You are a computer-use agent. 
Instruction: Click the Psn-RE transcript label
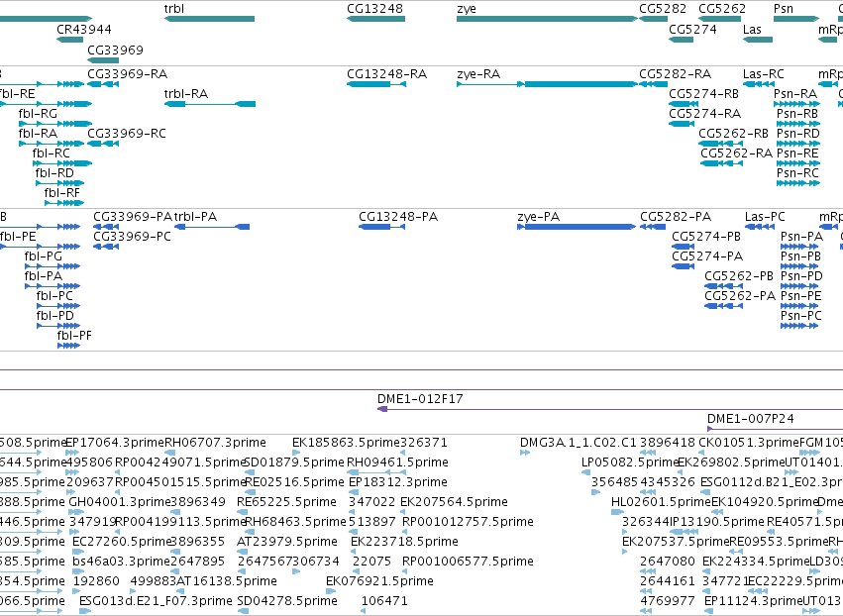(797, 154)
